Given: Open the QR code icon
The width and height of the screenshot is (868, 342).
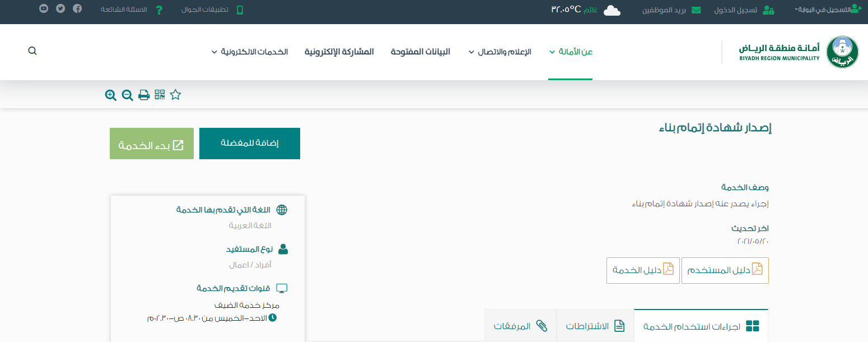Looking at the screenshot, I should pos(160,95).
